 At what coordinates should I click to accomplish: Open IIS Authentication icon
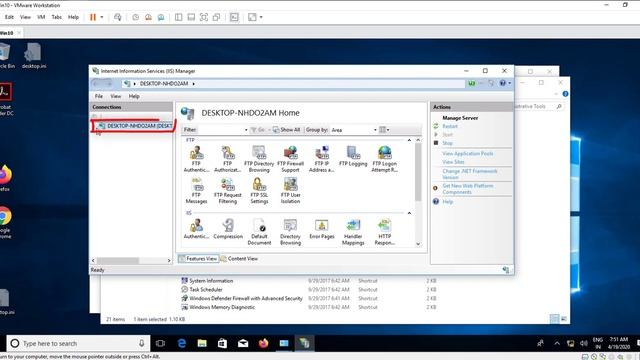(196, 229)
